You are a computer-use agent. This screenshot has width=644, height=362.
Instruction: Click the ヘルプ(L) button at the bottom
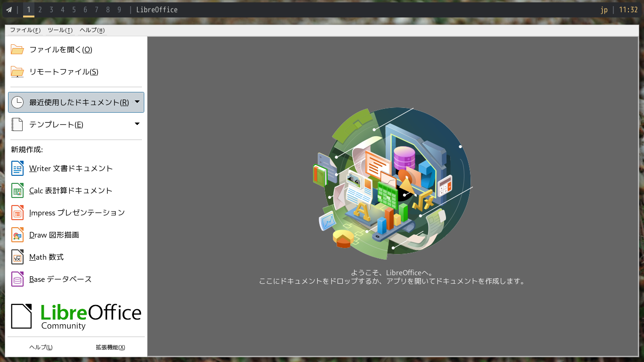click(x=41, y=347)
